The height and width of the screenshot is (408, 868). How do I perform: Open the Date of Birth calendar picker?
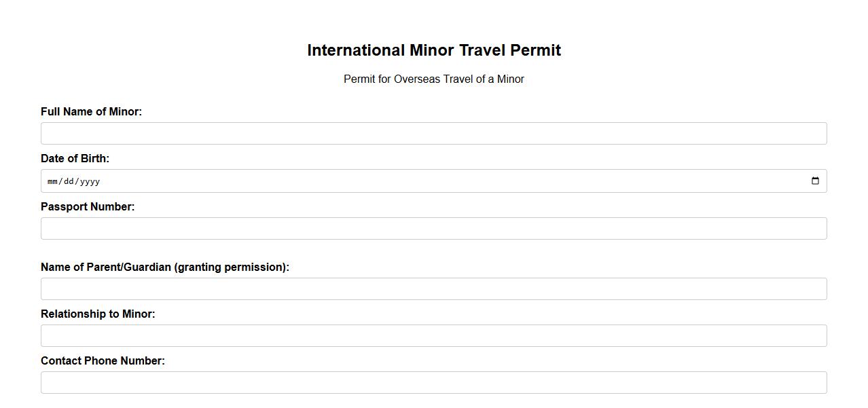815,181
